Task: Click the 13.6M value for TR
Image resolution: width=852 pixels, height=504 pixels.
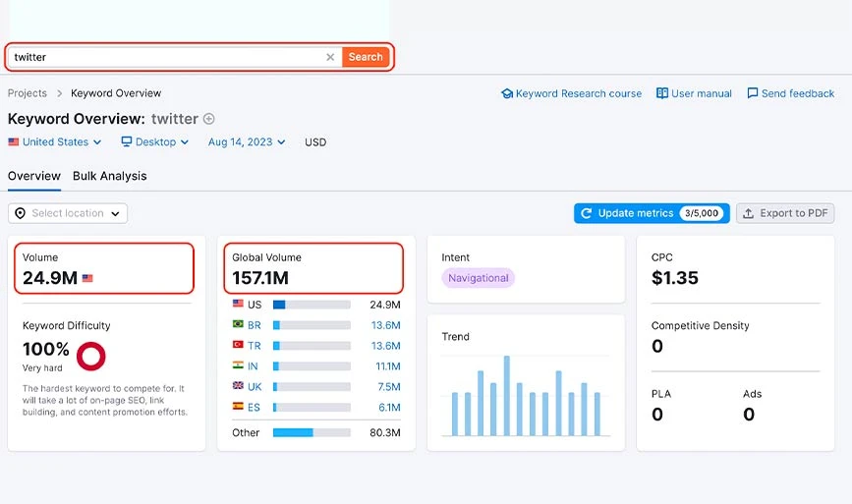Action: click(386, 346)
